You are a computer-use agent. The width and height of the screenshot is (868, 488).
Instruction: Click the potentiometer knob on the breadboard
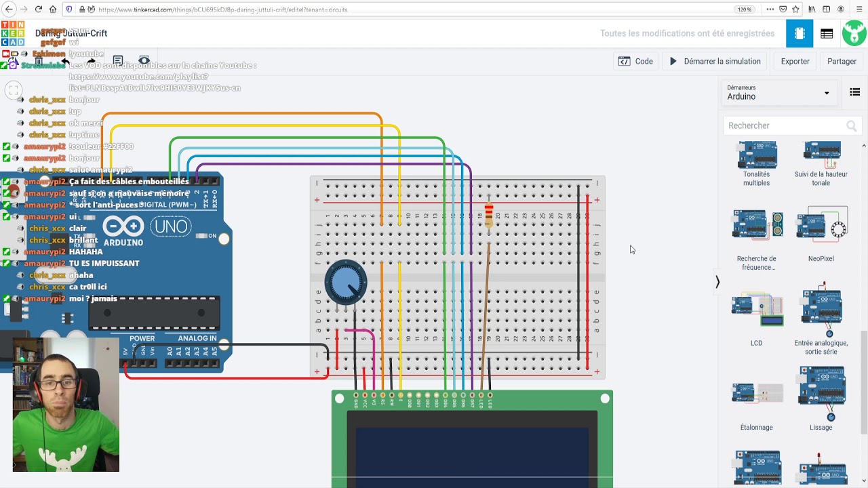point(346,282)
